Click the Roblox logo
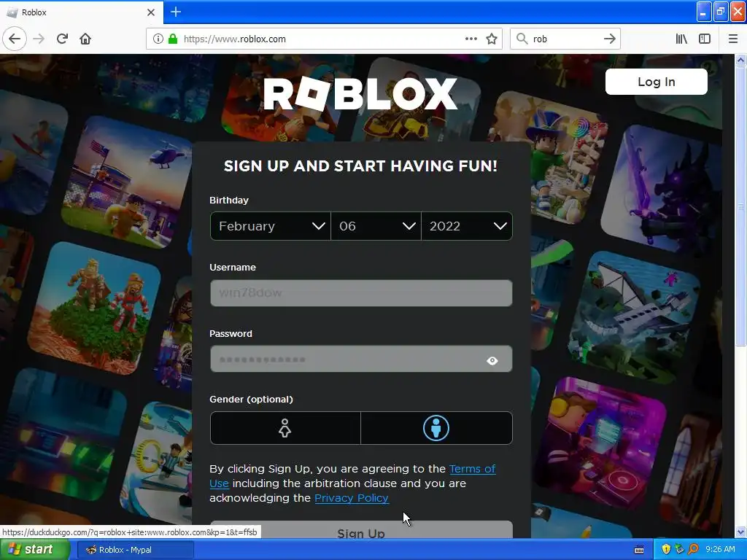 [360, 94]
